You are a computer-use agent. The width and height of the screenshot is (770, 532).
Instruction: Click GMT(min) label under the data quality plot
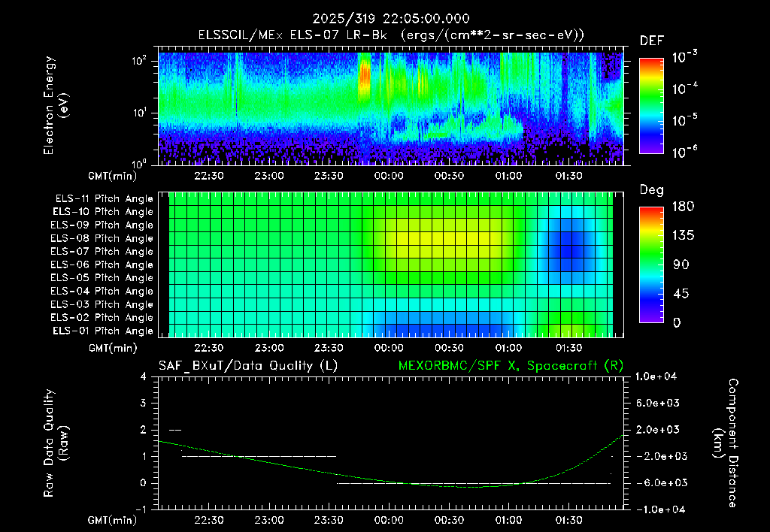point(113,520)
